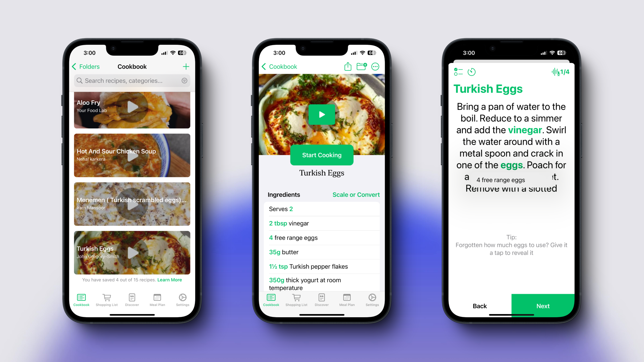Tap the add (+) button in Cookbook

186,67
